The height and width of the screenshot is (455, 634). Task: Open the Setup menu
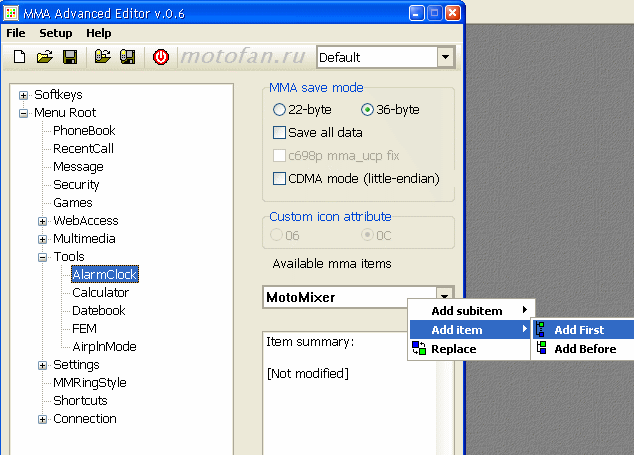[x=56, y=33]
